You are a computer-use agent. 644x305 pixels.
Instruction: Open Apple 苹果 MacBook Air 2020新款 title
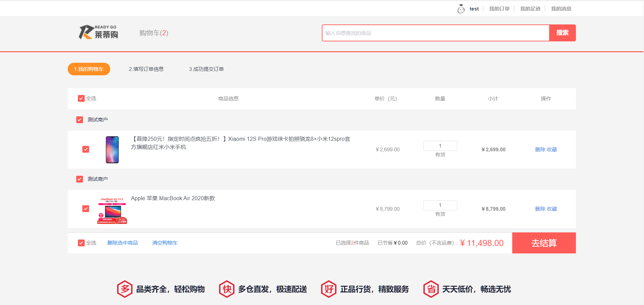point(173,198)
